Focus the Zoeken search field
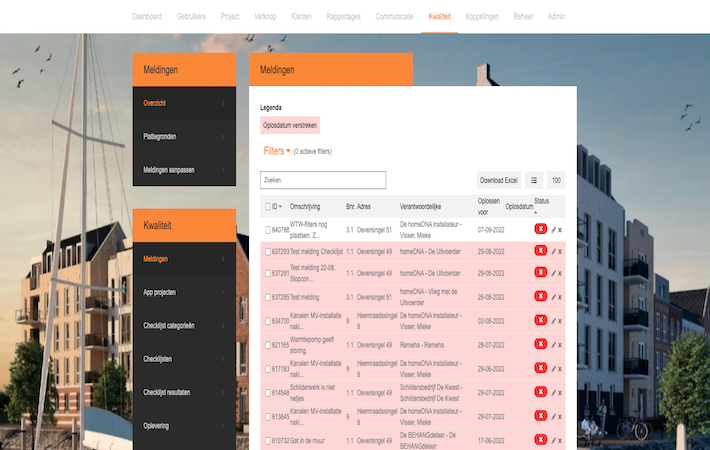 tap(323, 180)
